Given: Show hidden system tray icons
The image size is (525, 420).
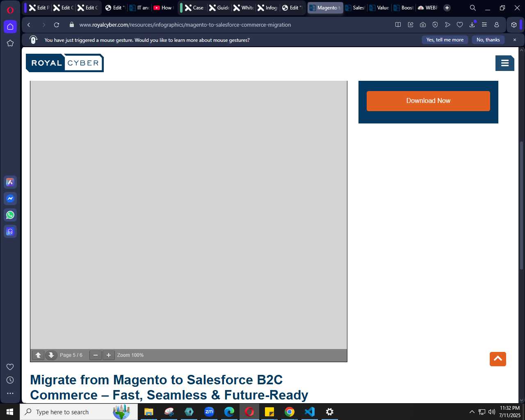Looking at the screenshot, I should point(472,412).
